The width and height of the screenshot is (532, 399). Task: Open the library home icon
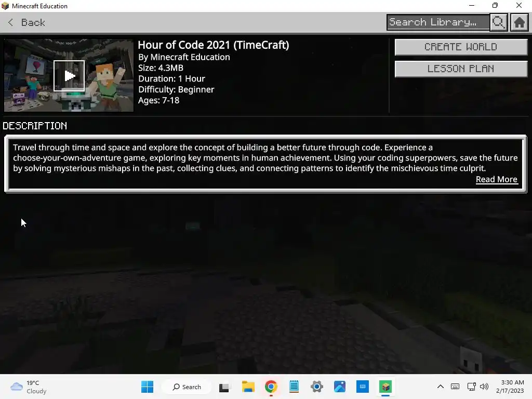pyautogui.click(x=519, y=22)
